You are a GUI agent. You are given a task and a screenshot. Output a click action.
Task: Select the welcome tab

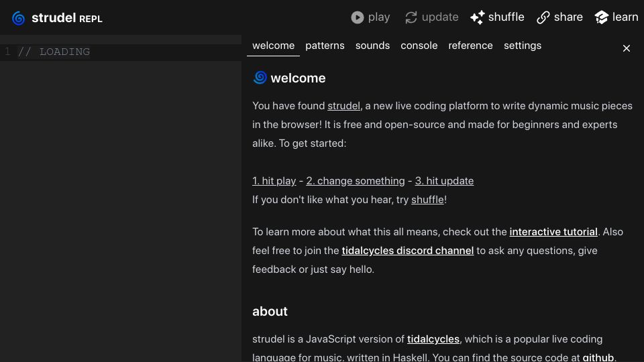click(x=273, y=46)
